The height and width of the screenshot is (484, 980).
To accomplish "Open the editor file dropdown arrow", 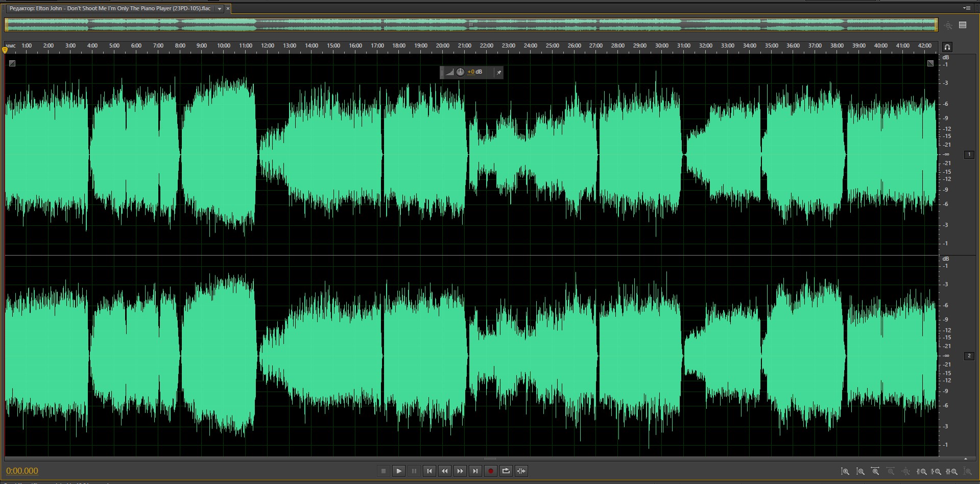I will pos(220,9).
